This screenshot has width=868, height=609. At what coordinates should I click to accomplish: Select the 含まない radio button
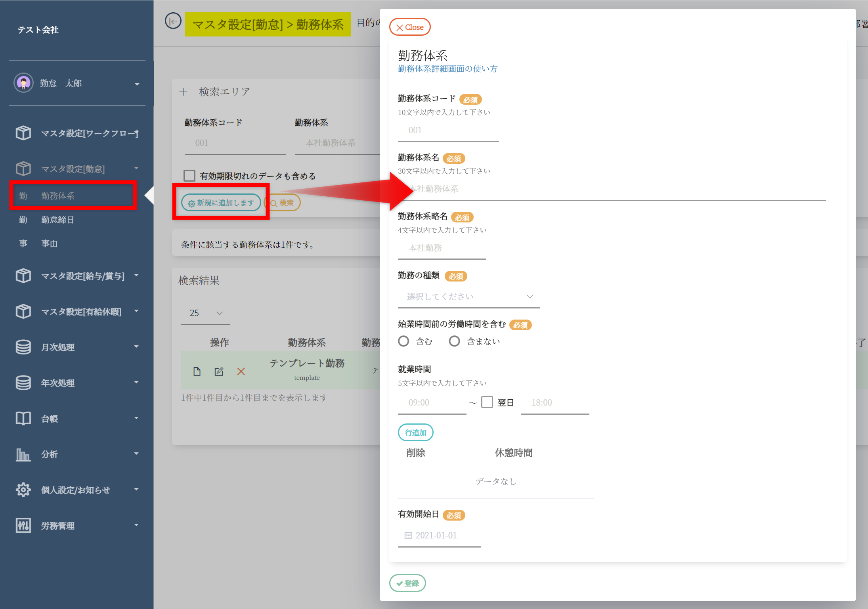454,341
